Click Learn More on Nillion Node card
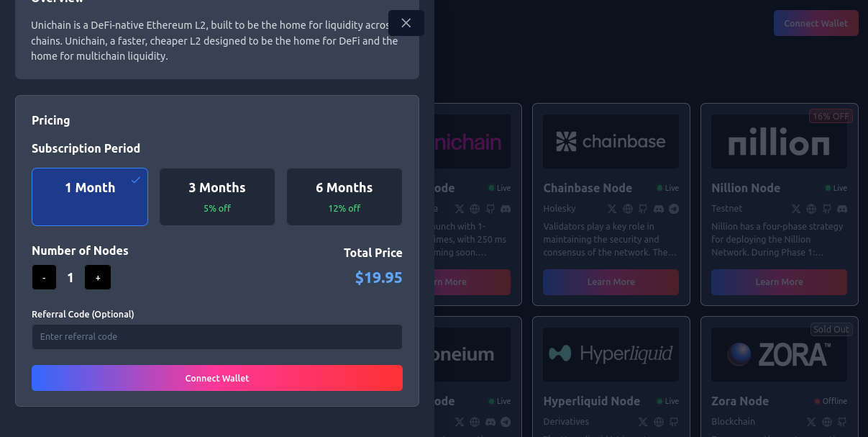 [x=779, y=282]
